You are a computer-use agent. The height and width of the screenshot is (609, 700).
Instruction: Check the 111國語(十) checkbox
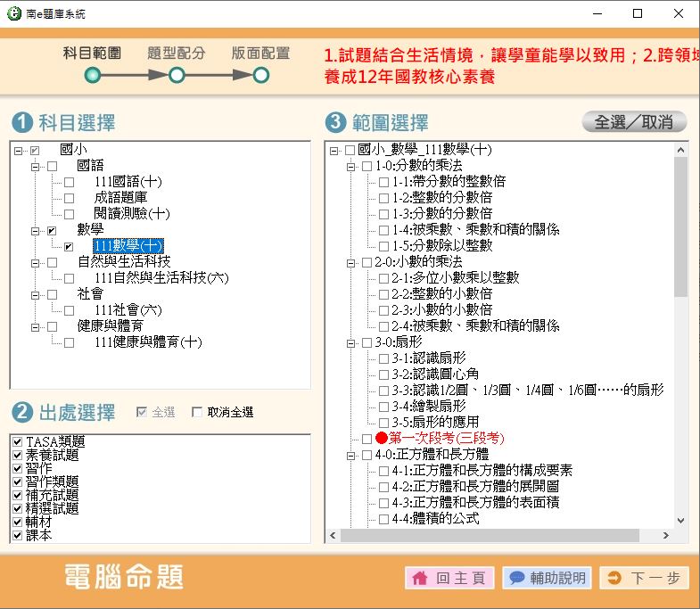(69, 182)
